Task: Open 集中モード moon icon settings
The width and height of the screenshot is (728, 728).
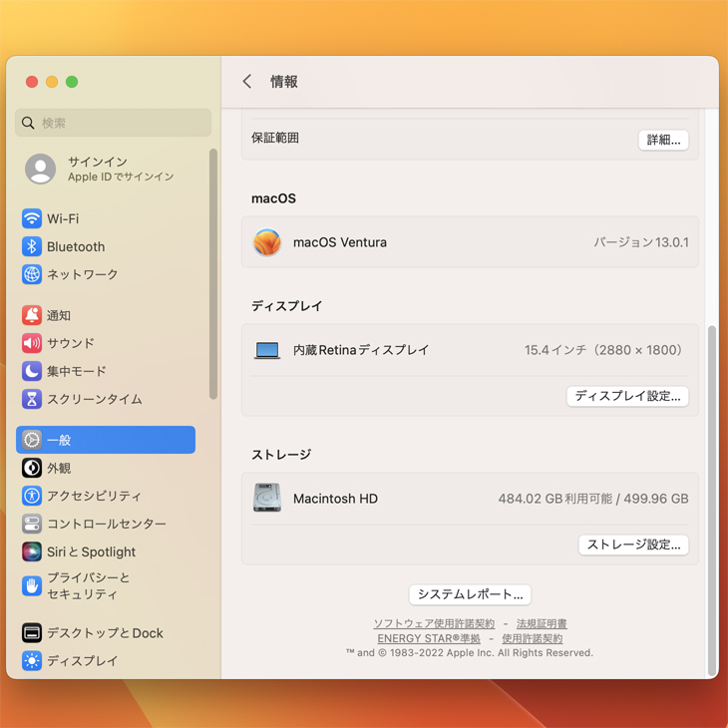Action: click(32, 371)
